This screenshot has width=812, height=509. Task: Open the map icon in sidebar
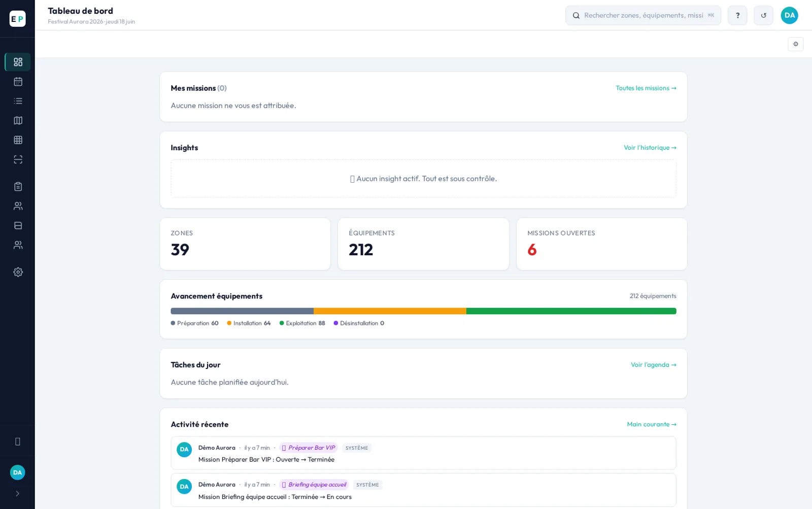[x=18, y=120]
